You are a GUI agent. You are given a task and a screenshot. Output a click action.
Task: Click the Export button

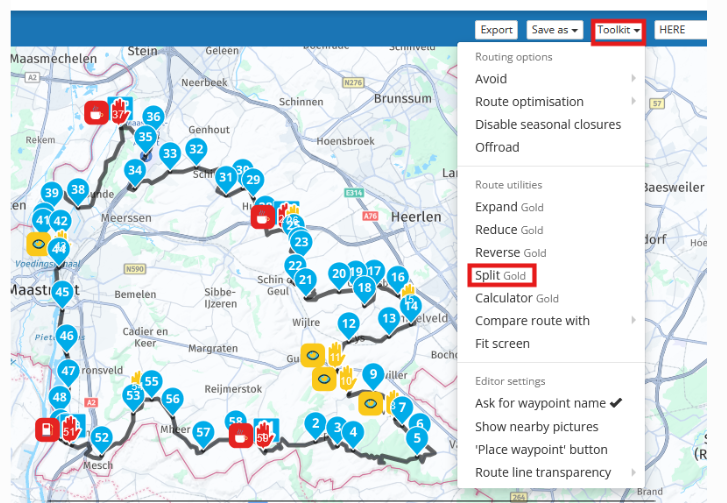(496, 30)
